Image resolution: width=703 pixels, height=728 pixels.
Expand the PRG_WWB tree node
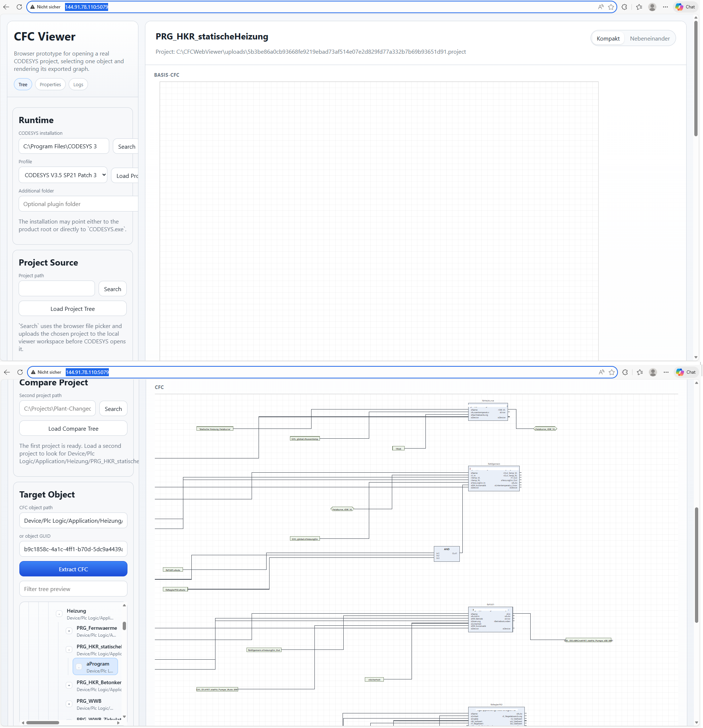tap(69, 705)
